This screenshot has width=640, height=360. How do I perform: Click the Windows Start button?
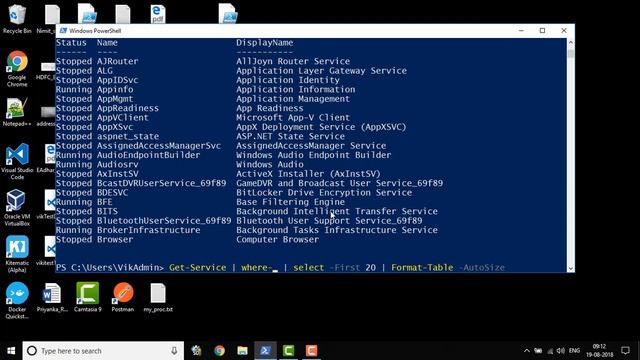click(11, 351)
